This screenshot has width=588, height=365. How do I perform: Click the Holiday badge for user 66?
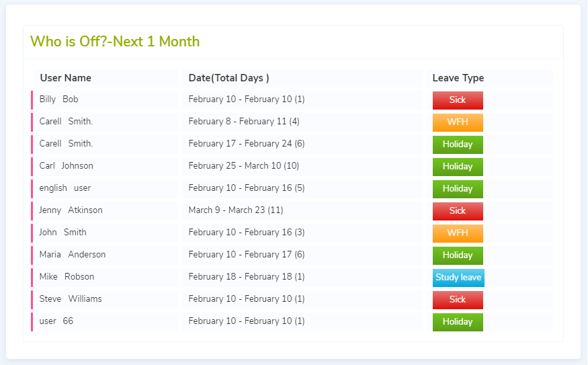(458, 322)
